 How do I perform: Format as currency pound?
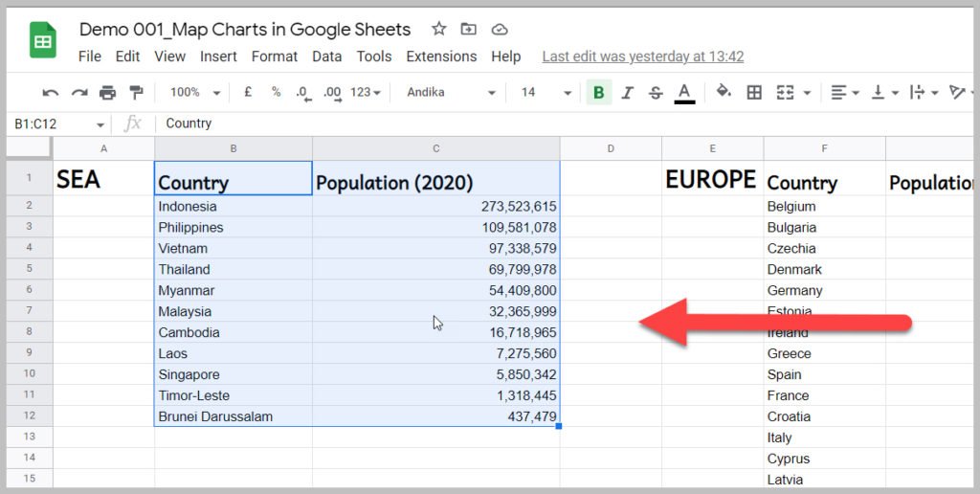(x=248, y=93)
